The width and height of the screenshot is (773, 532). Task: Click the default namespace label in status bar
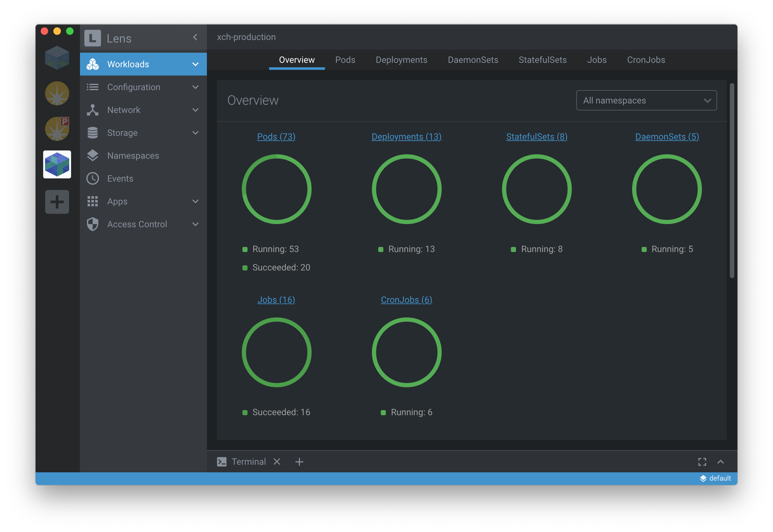tap(720, 478)
